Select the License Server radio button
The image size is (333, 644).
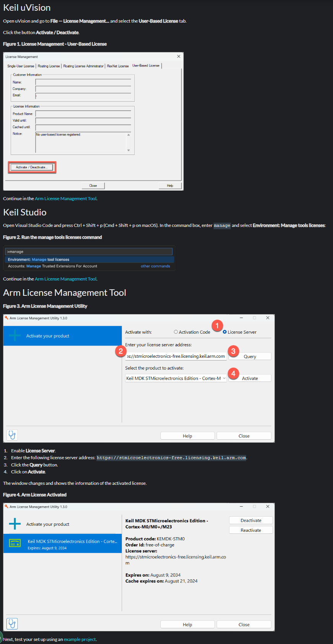[225, 332]
